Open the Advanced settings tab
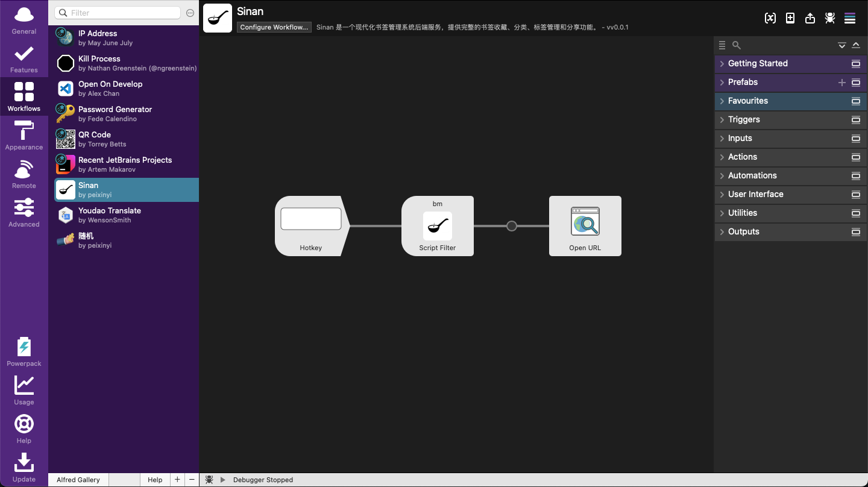 point(24,213)
